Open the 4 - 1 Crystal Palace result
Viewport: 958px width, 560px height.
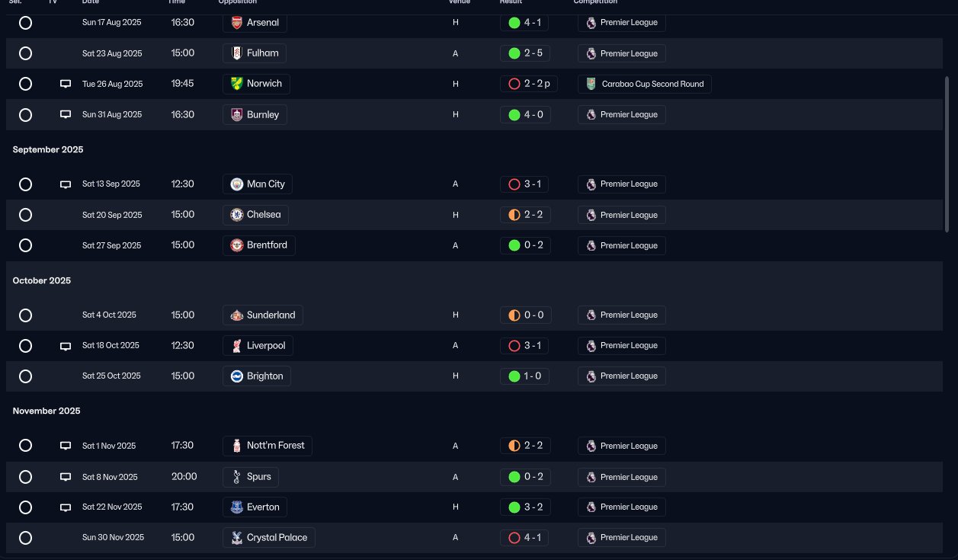click(524, 538)
